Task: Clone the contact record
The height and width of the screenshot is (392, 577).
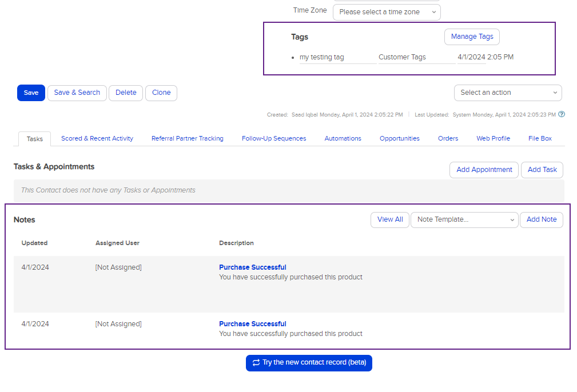Action: pyautogui.click(x=161, y=93)
